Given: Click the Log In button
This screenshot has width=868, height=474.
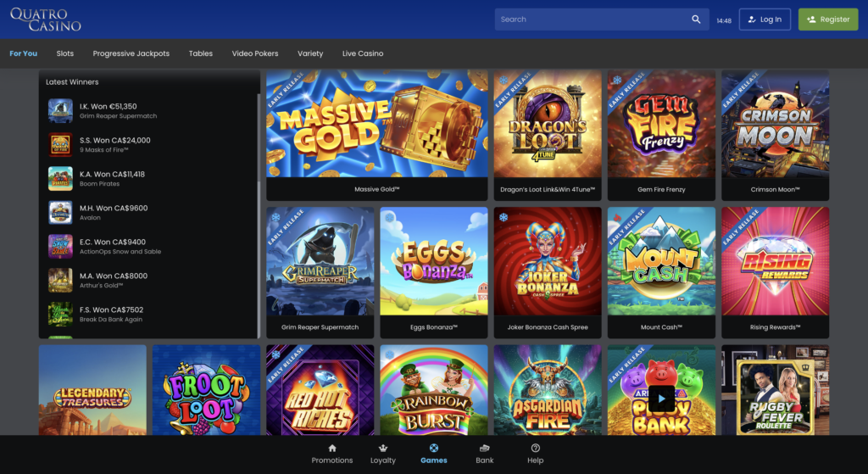Looking at the screenshot, I should [765, 20].
